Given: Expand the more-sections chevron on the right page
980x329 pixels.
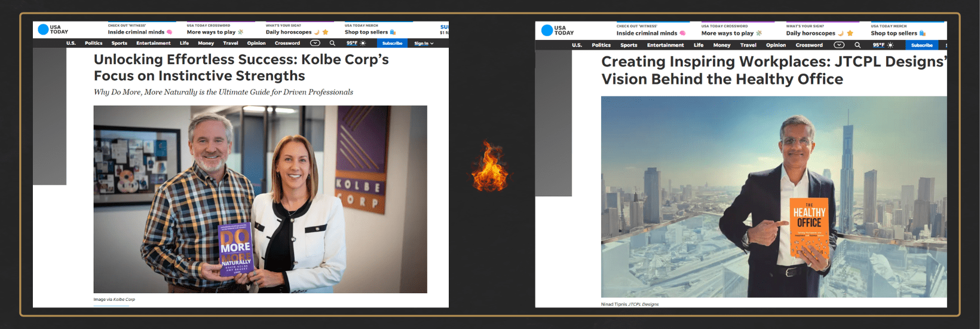Looking at the screenshot, I should (x=839, y=45).
